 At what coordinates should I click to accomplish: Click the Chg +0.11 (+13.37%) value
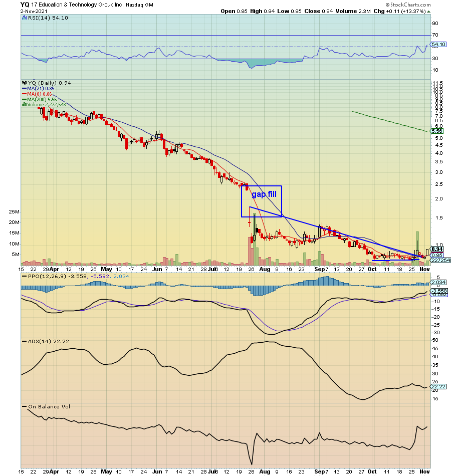point(399,11)
